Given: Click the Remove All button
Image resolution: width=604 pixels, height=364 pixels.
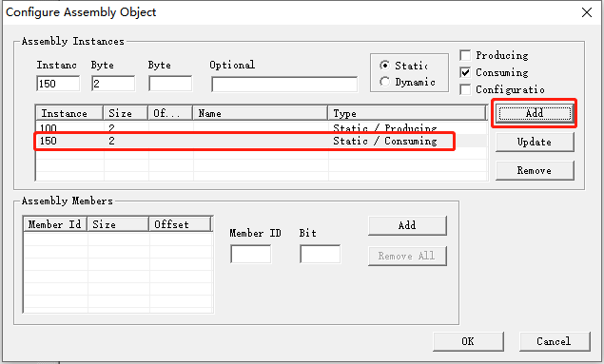Looking at the screenshot, I should (407, 256).
